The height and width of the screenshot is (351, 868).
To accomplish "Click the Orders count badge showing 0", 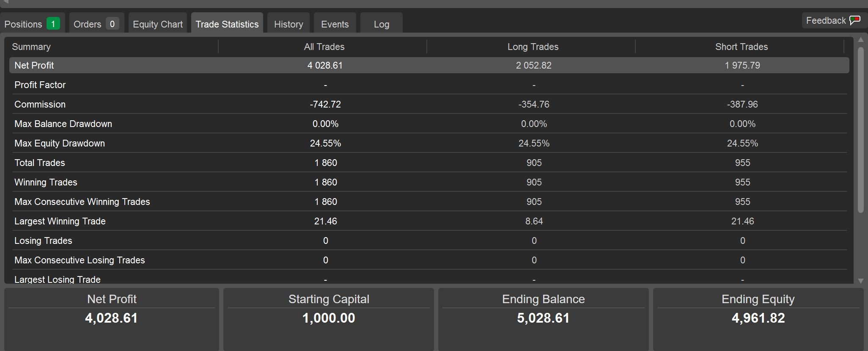I will 112,24.
